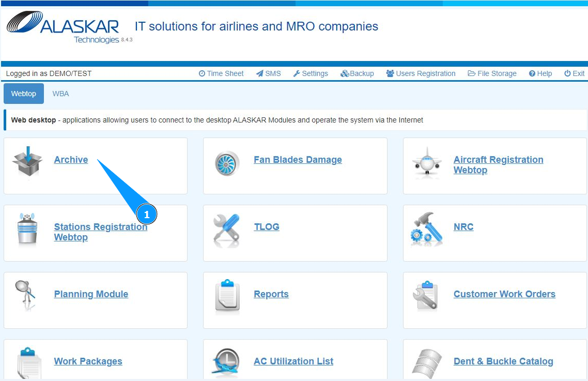Screen dimensions: 588x381
Task: Click the Planning Module magnifier figure icon
Action: point(25,295)
